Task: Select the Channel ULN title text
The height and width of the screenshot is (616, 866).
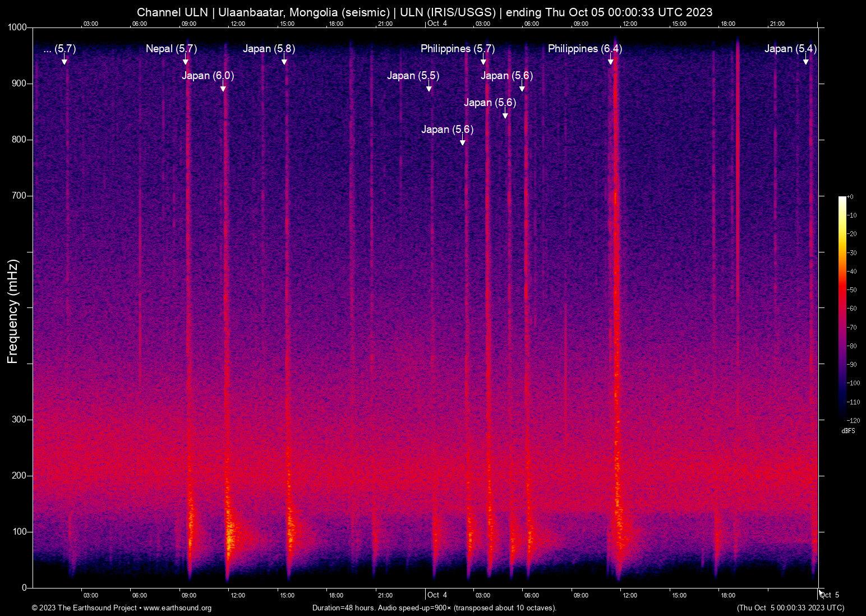Action: 424,12
